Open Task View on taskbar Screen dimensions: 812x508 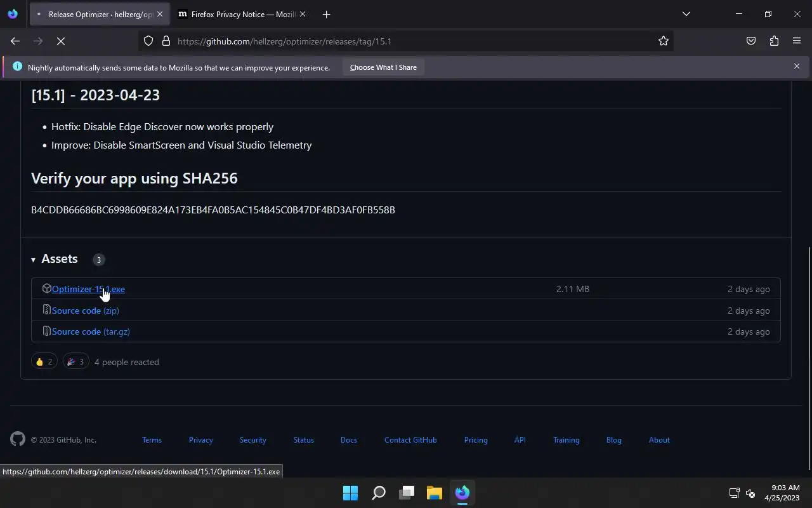point(407,493)
